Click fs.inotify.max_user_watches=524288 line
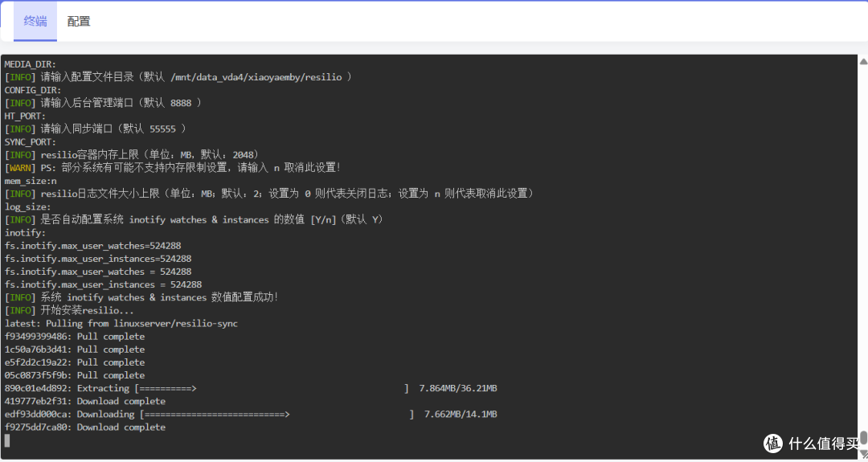 (x=92, y=245)
